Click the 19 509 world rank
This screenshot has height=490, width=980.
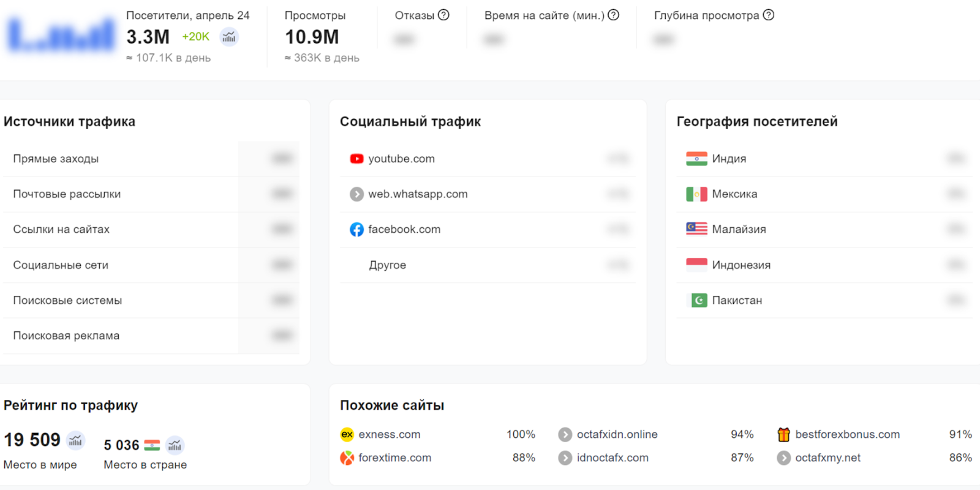[x=32, y=440]
